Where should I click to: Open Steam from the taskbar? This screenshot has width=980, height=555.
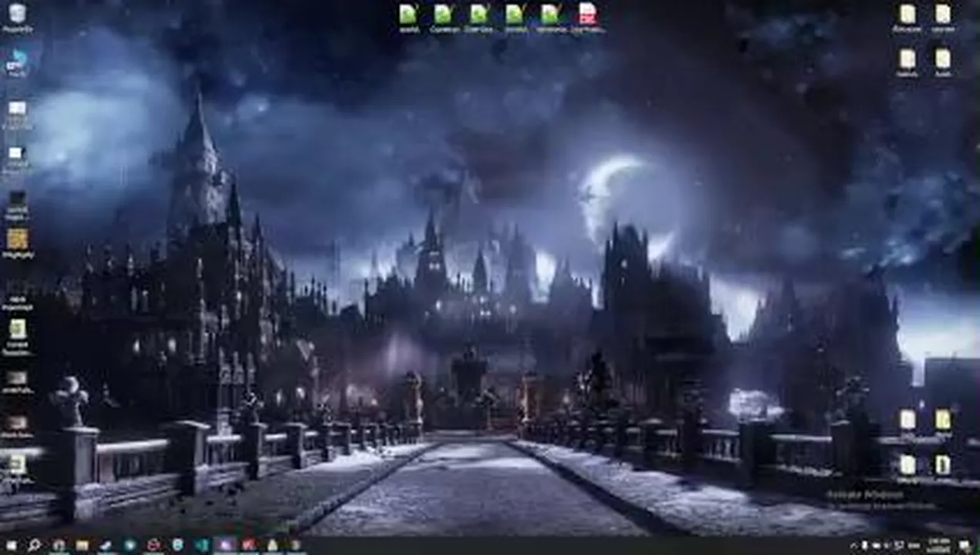click(106, 545)
